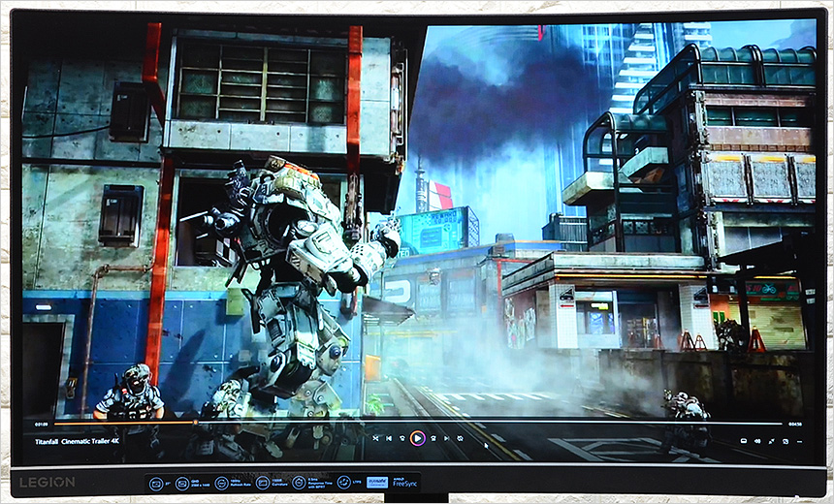This screenshot has width=834, height=504.
Task: Open the subtitles/captions options
Action: (744, 441)
